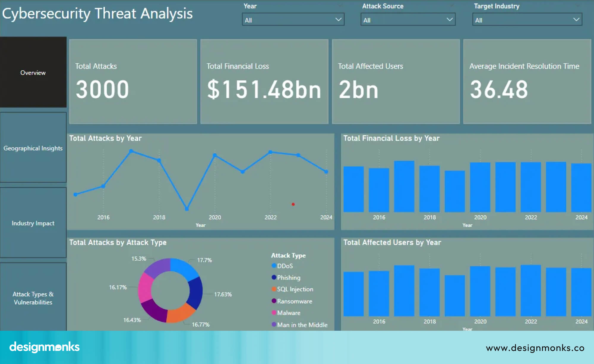Open the Industry Impact page
This screenshot has height=364, width=594.
[33, 223]
